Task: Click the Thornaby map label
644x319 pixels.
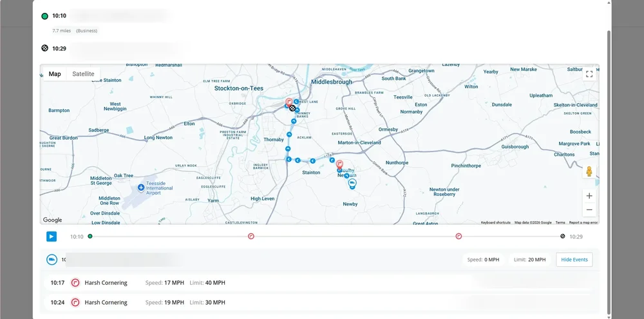Action: [x=274, y=140]
